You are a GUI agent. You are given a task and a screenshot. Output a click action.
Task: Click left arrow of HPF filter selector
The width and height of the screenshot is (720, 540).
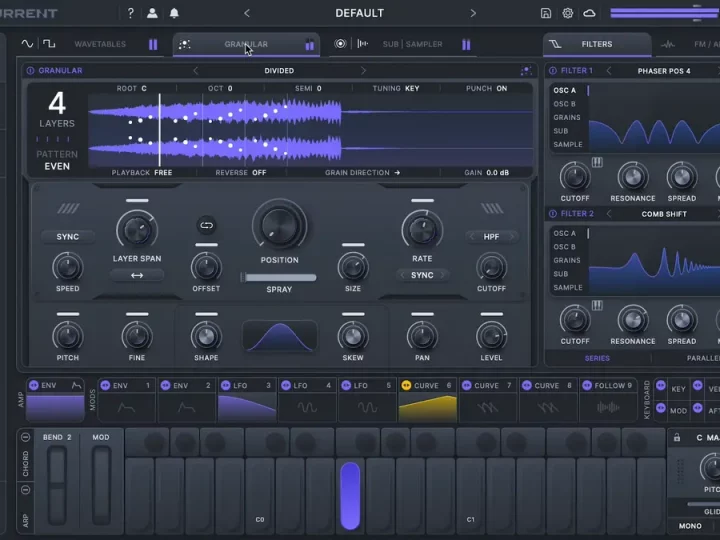pos(472,236)
